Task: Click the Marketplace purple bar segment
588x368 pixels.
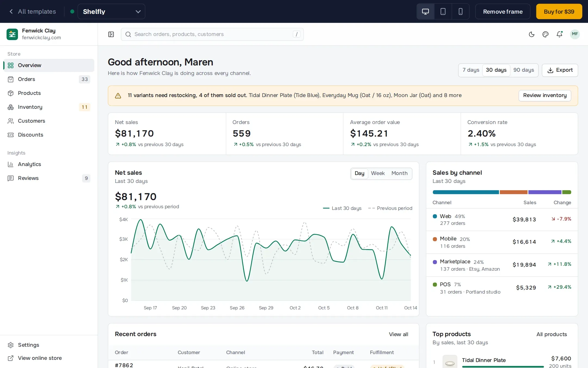Action: [545, 192]
